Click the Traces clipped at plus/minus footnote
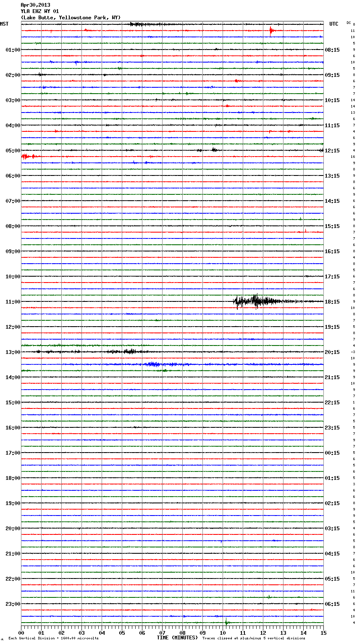Viewport: 357px width, 644px height. coord(254,639)
